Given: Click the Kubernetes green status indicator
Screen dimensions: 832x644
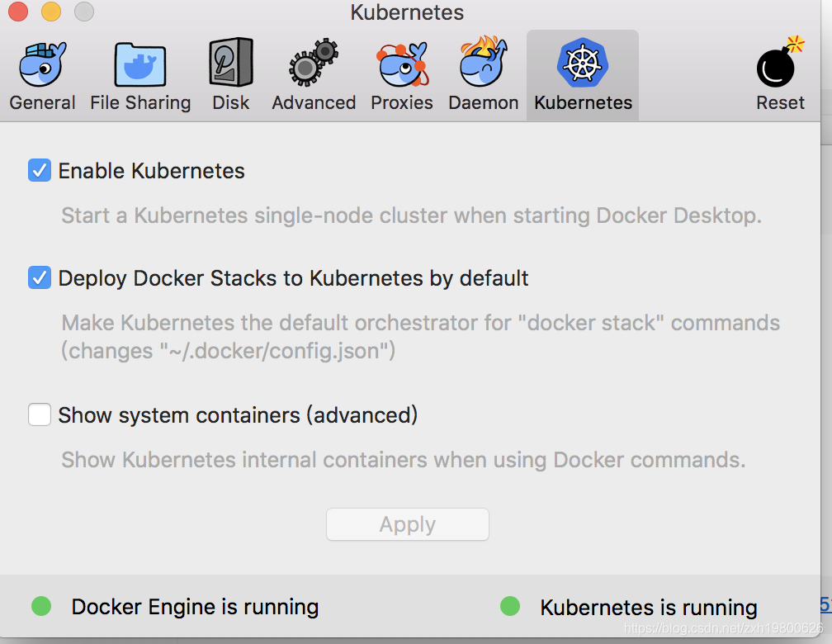Looking at the screenshot, I should [510, 607].
